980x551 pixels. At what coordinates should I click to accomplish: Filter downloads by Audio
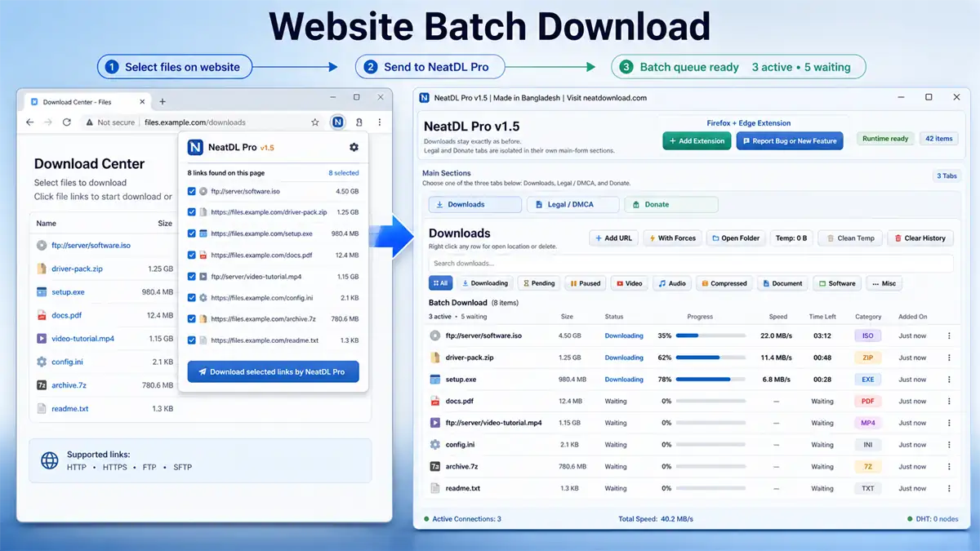click(x=672, y=283)
